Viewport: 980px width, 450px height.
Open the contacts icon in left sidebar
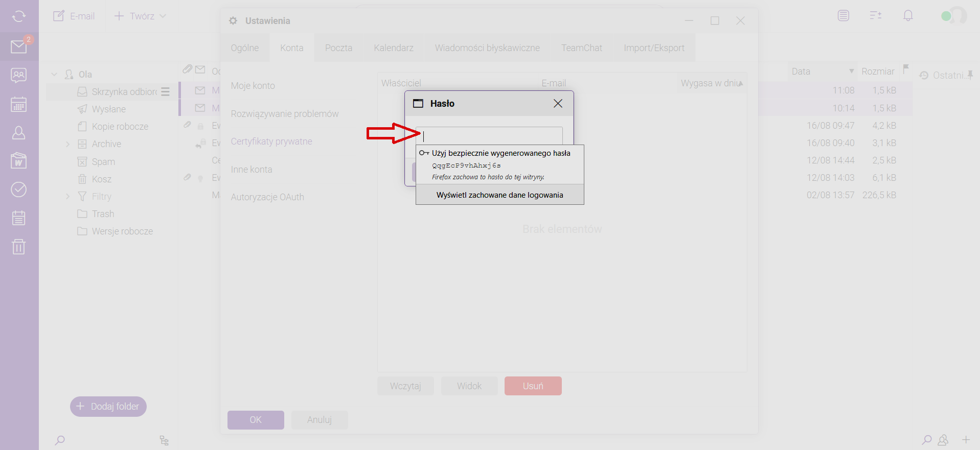pyautogui.click(x=18, y=133)
